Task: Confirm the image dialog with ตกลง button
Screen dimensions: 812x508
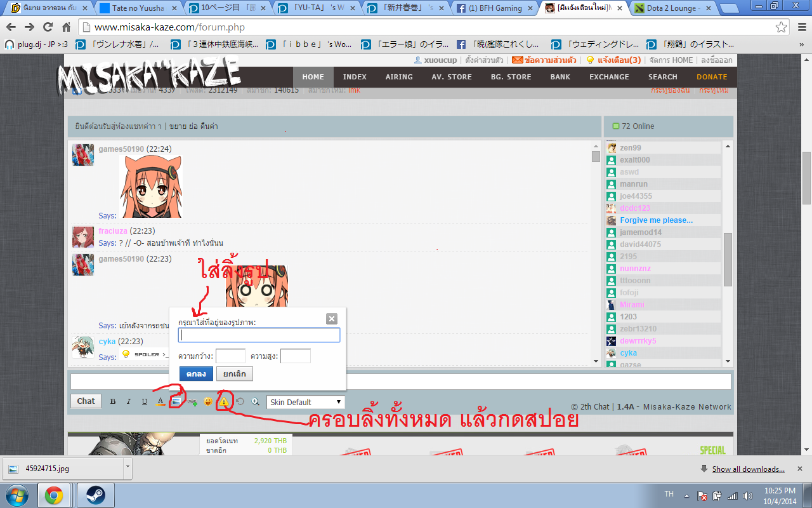Action: pyautogui.click(x=196, y=374)
